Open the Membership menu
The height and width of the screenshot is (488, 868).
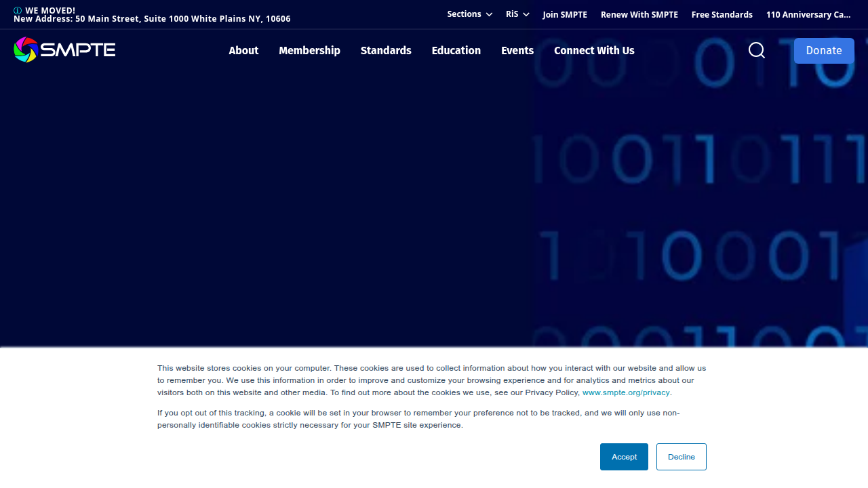point(309,50)
